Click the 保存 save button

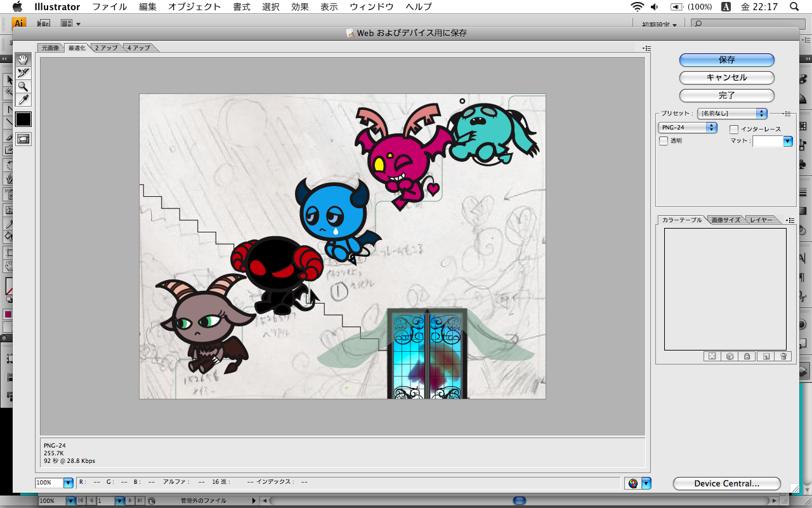726,60
